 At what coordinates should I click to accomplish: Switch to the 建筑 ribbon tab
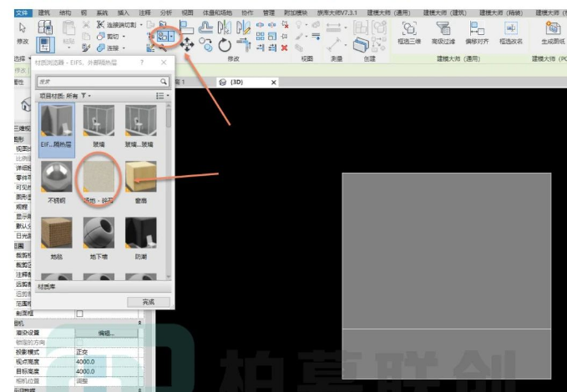(x=44, y=13)
